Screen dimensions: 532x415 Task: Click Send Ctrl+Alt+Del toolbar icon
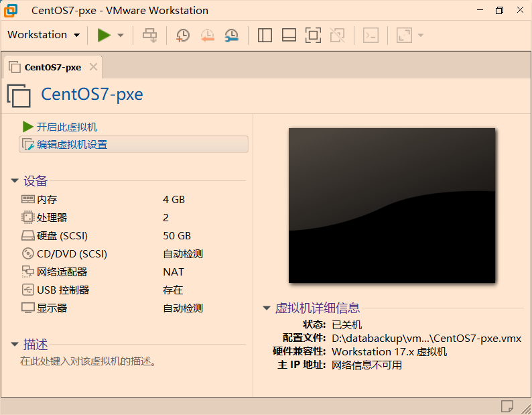click(149, 36)
